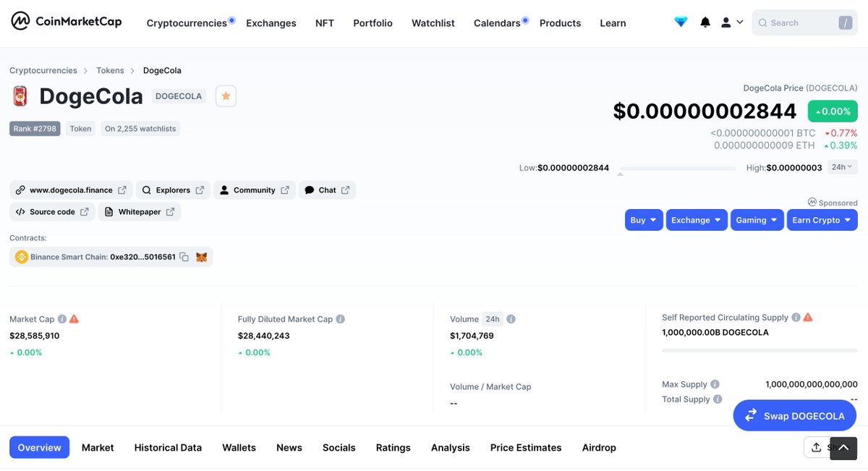Screen dimensions: 868x471
Task: Open www.dogecola.finance website link
Action: point(71,190)
